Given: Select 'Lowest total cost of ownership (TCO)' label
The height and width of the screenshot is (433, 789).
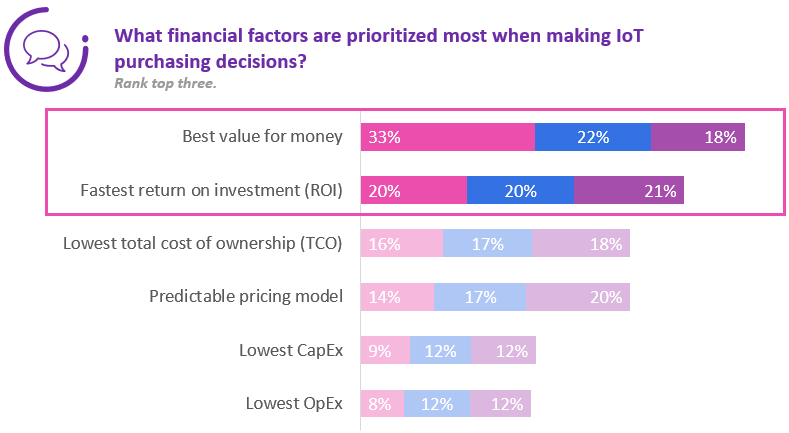Looking at the screenshot, I should point(203,243).
